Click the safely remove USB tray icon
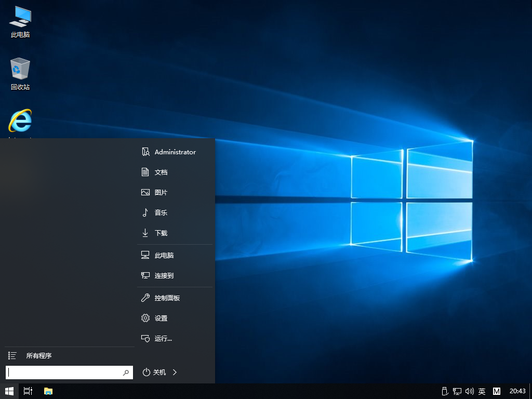 coord(444,391)
